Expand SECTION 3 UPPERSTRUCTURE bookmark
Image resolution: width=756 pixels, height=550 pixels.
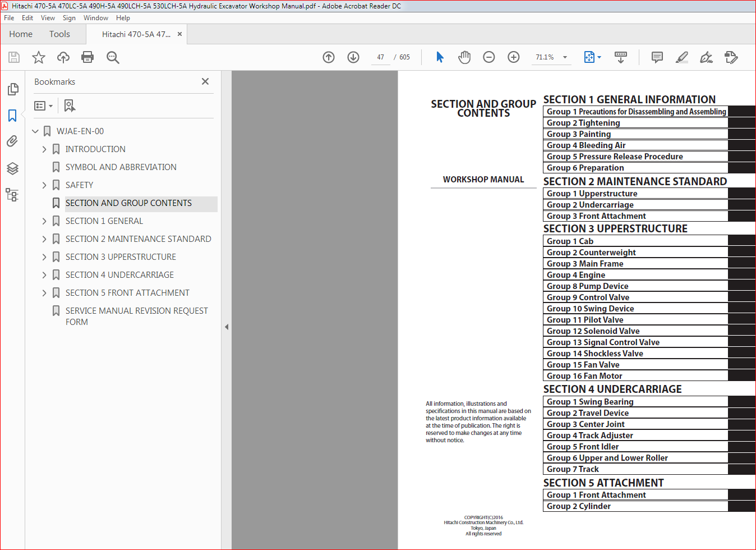44,257
